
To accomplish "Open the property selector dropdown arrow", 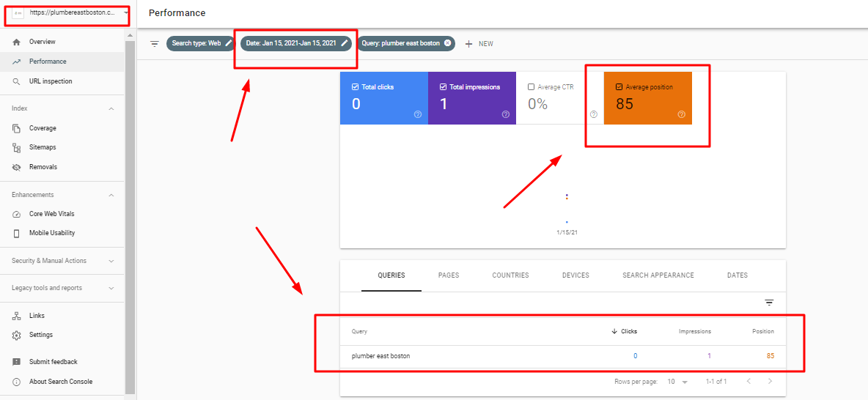I will tap(126, 12).
